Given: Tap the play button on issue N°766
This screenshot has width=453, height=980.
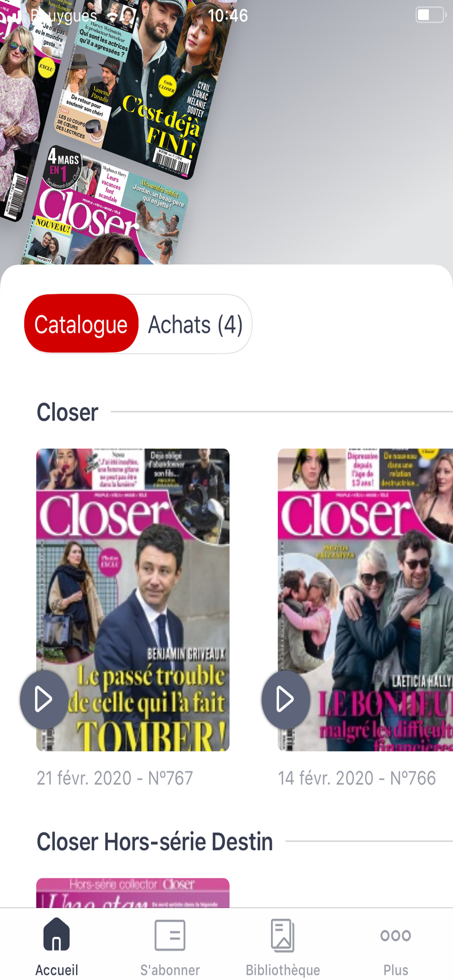Looking at the screenshot, I should coord(286,699).
